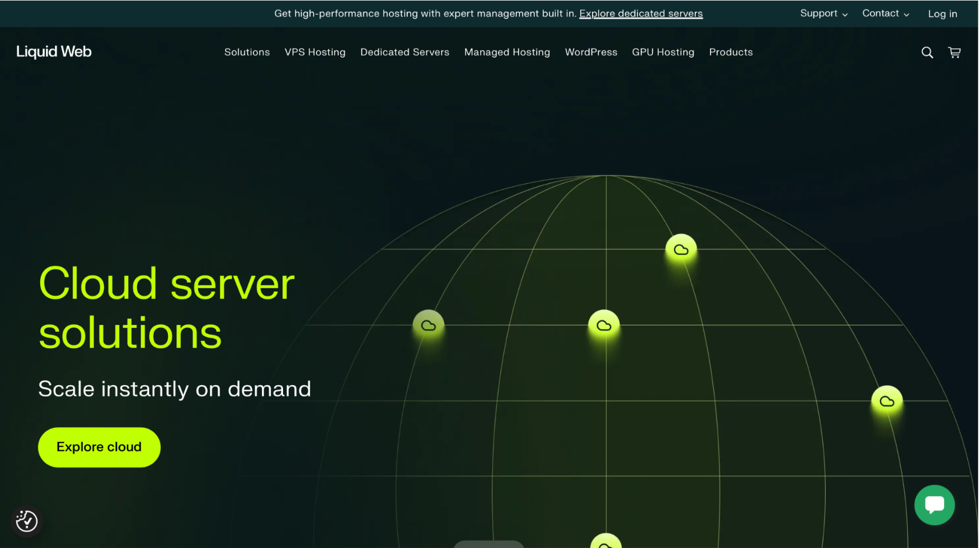Click the center cloud marker on globe

604,325
